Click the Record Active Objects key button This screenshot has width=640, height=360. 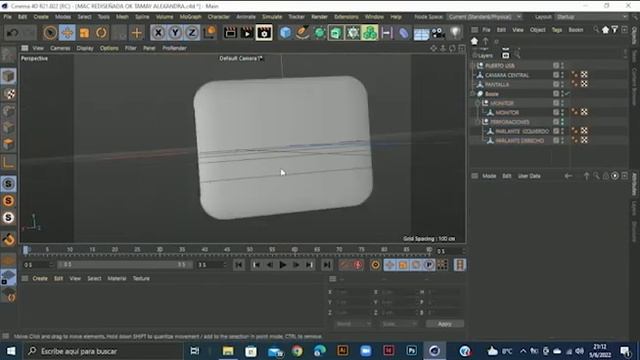[x=345, y=265]
